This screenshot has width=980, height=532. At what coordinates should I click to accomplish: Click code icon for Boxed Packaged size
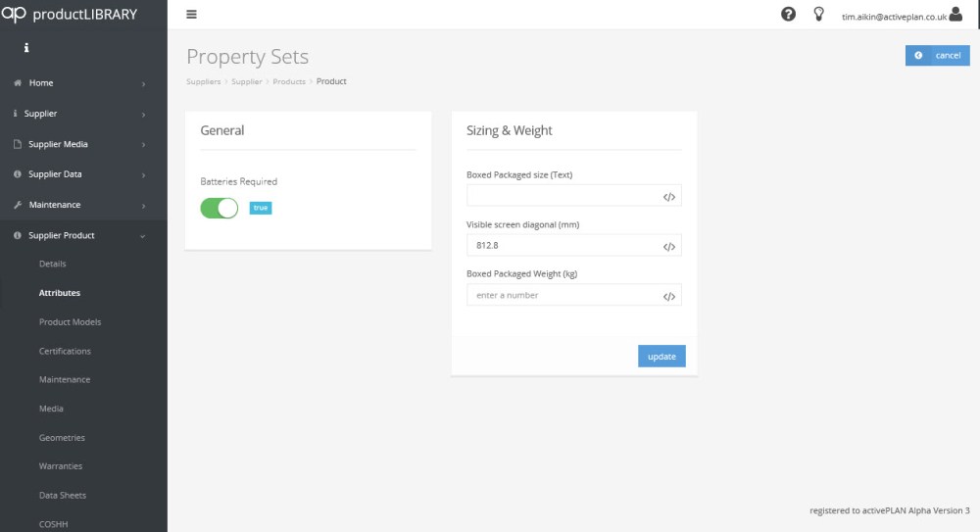pyautogui.click(x=669, y=197)
